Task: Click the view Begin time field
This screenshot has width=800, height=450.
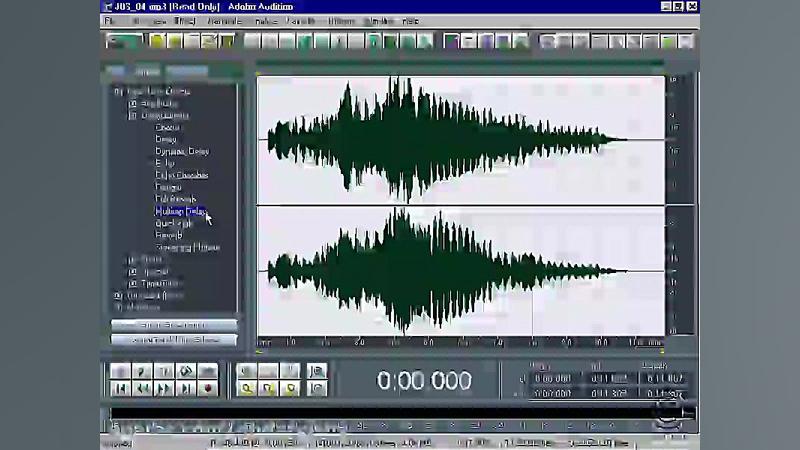Action: coord(553,393)
